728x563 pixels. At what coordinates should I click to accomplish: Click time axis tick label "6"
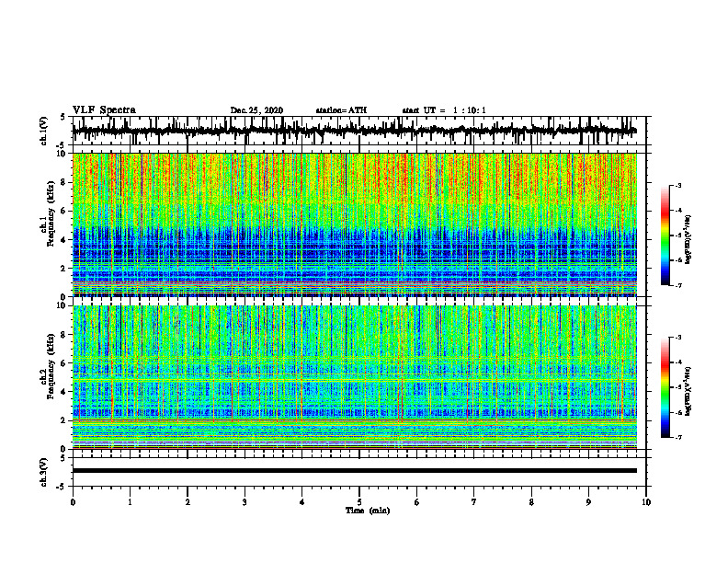(x=416, y=502)
